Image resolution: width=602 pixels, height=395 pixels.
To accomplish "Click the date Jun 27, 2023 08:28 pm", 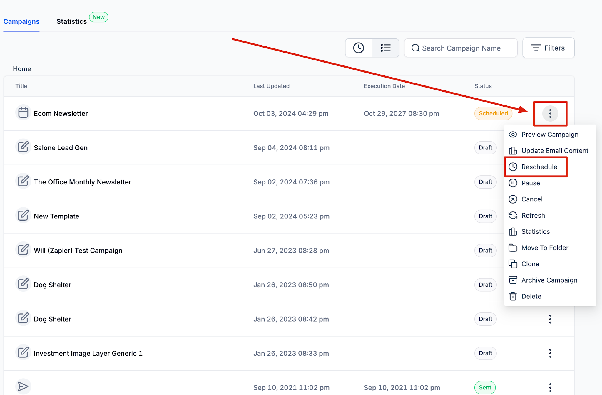I will (291, 251).
